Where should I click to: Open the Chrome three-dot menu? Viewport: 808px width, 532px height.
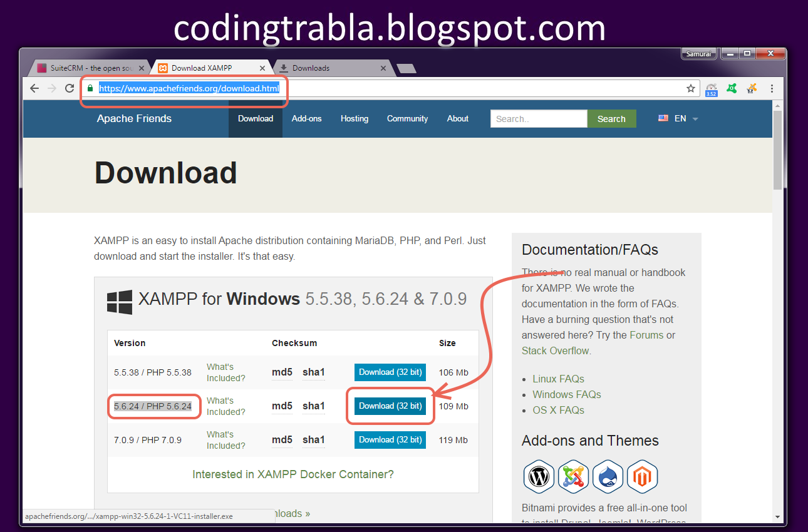pyautogui.click(x=772, y=88)
